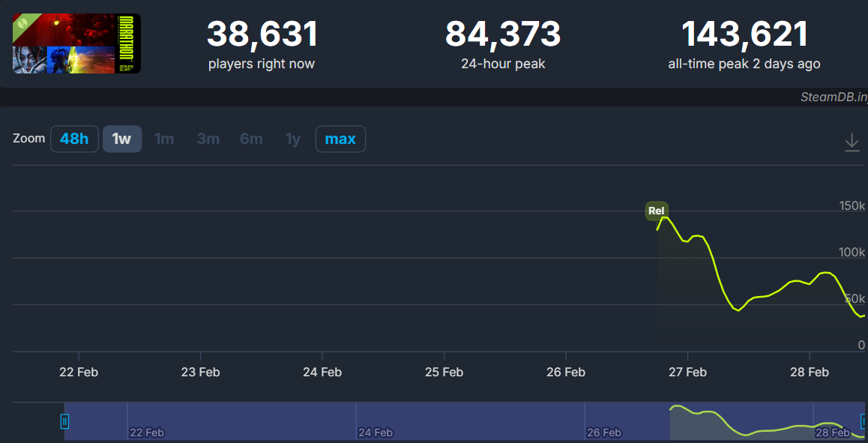Screen dimensions: 868x443
Task: Click the 22 Feb label in navigator
Action: (x=147, y=432)
